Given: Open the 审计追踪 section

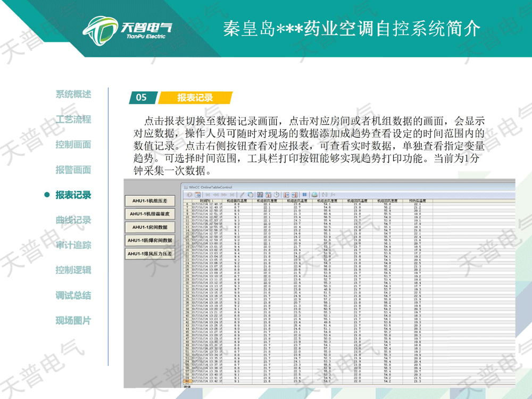Looking at the screenshot, I should tap(73, 245).
